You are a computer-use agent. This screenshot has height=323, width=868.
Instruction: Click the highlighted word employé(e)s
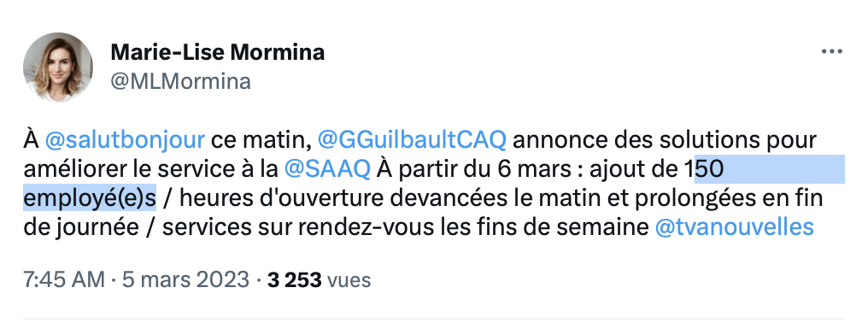click(90, 198)
